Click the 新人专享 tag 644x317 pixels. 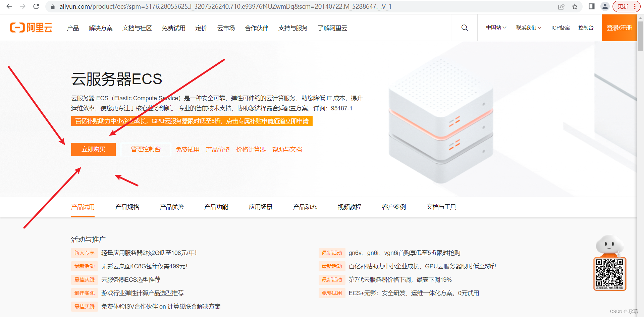tap(84, 253)
